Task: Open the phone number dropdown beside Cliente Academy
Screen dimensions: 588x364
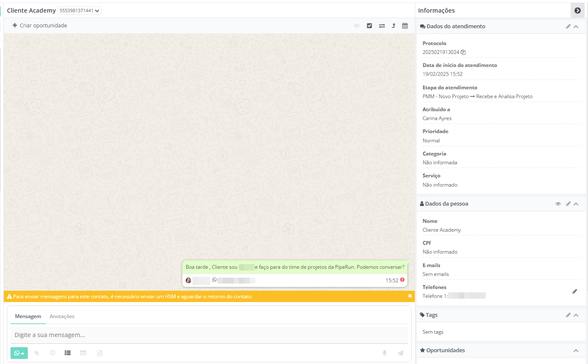Action: point(79,11)
